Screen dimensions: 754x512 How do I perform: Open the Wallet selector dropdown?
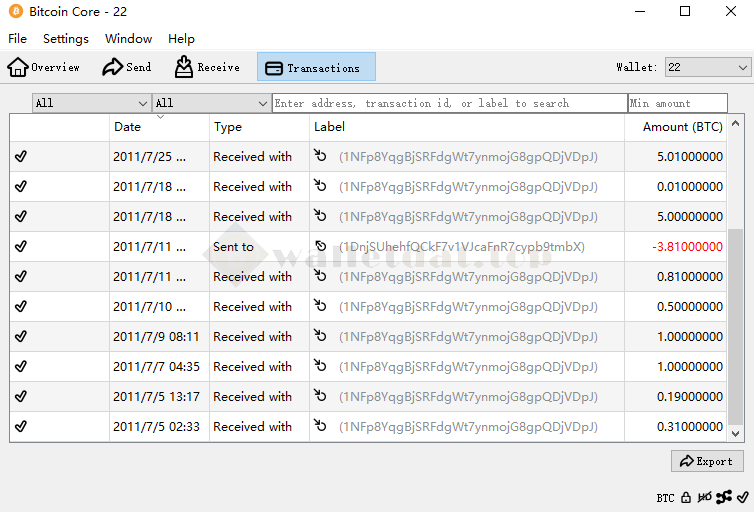[708, 67]
